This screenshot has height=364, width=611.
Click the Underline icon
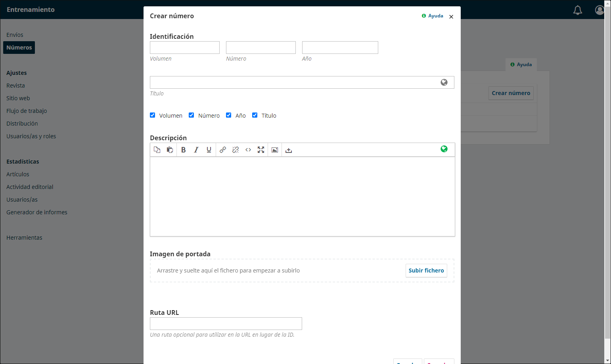coord(209,150)
